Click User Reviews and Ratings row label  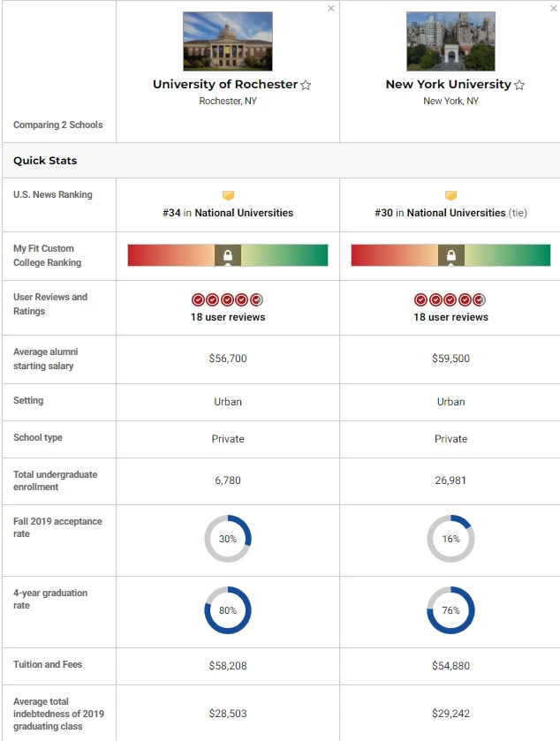click(50, 305)
